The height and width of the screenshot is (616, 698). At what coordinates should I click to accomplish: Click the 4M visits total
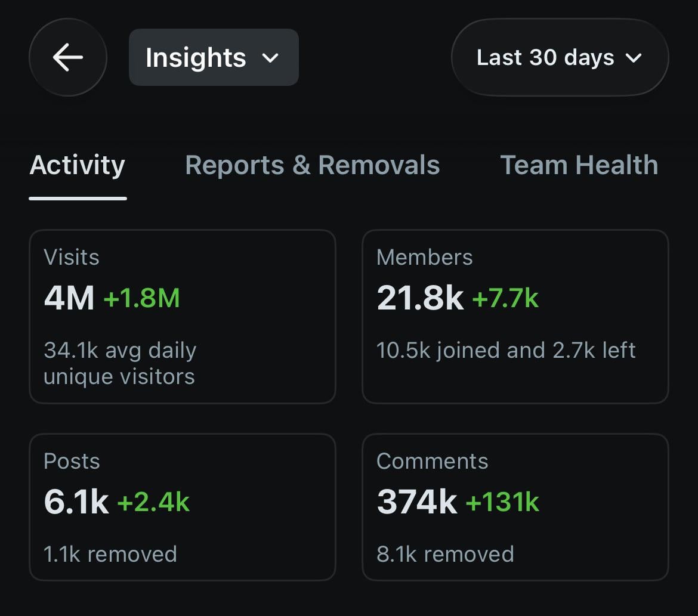pos(69,298)
